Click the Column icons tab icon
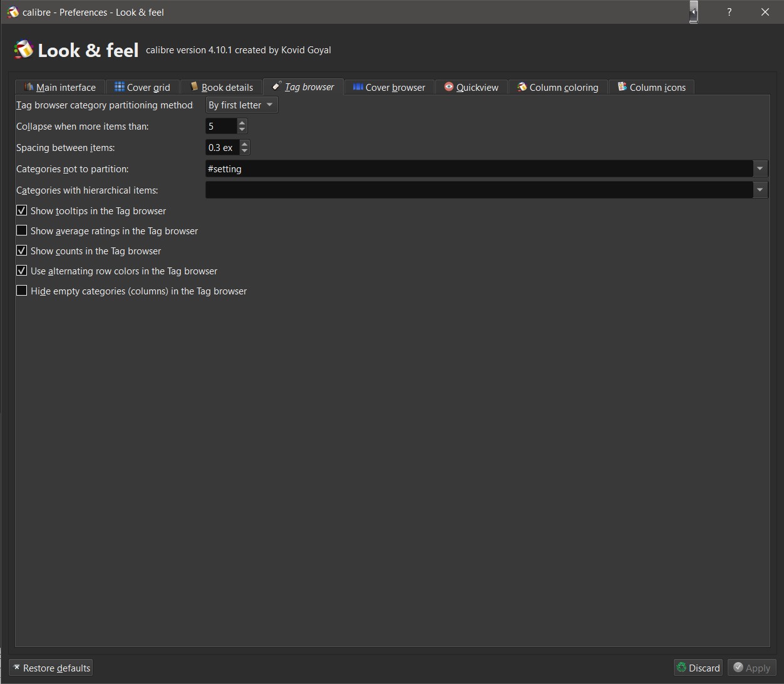The height and width of the screenshot is (684, 784). [622, 87]
